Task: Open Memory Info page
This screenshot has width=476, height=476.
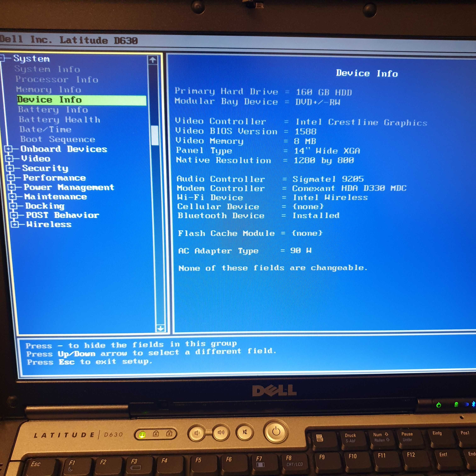Action: click(49, 89)
